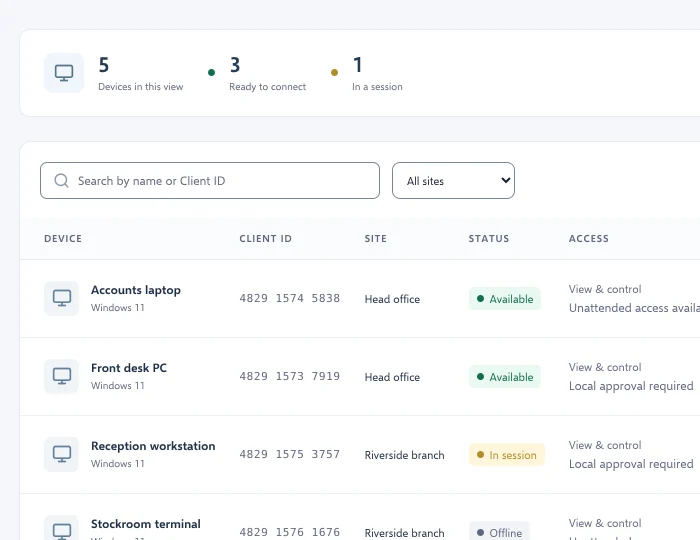This screenshot has height=540, width=700.
Task: Click Windows 11 under Reception workstation
Action: (x=118, y=464)
